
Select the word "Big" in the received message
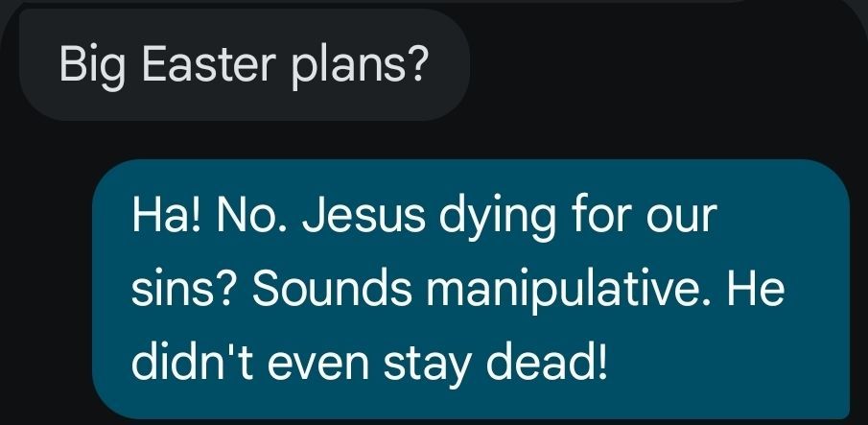click(92, 68)
